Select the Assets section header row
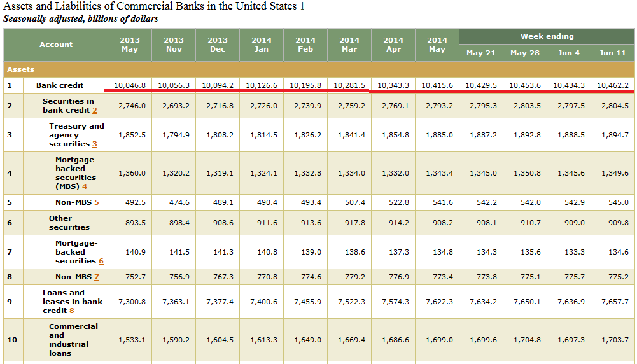The height and width of the screenshot is (364, 637). click(x=318, y=69)
